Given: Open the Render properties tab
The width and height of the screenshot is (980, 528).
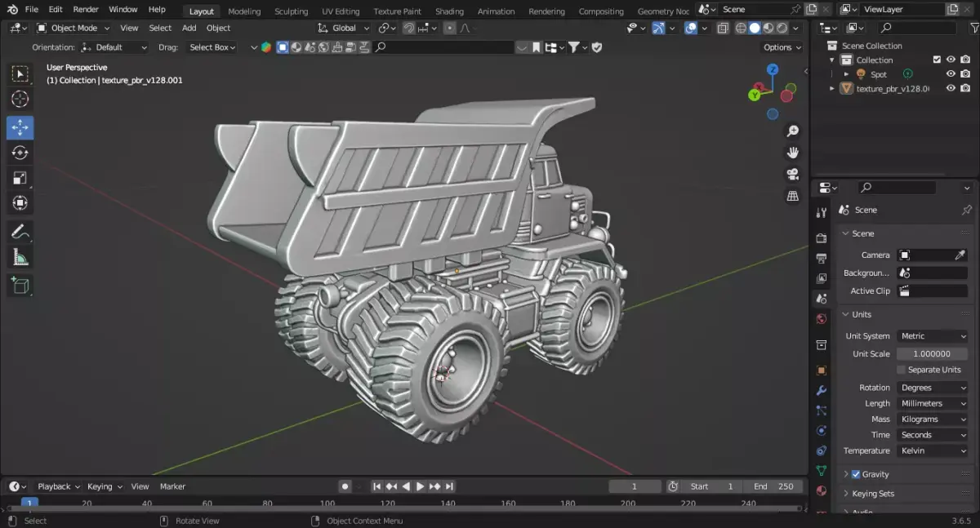Looking at the screenshot, I should 822,238.
